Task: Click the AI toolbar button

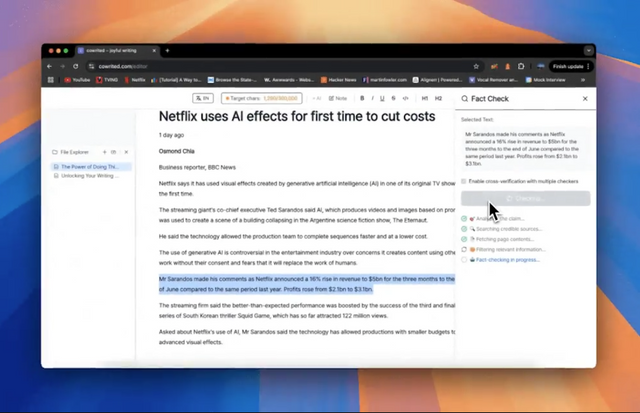Action: click(x=317, y=98)
